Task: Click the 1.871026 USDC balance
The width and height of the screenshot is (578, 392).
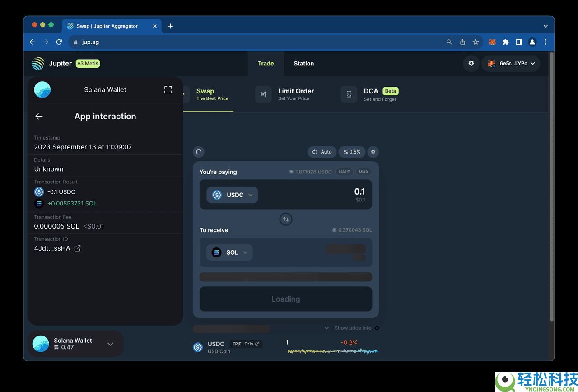Action: coord(310,172)
